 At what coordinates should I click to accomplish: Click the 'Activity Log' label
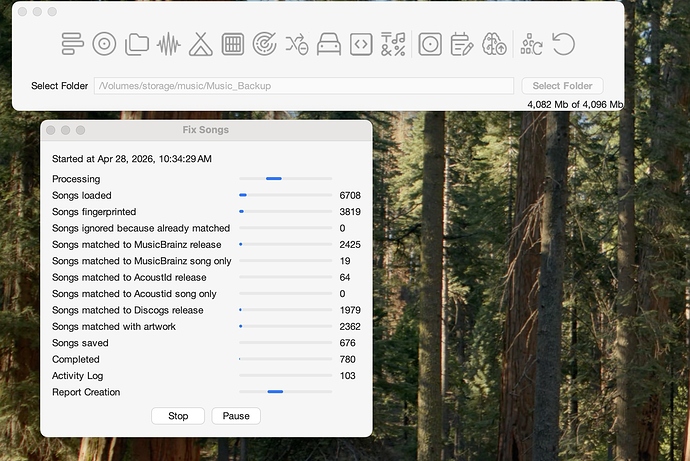coord(77,376)
